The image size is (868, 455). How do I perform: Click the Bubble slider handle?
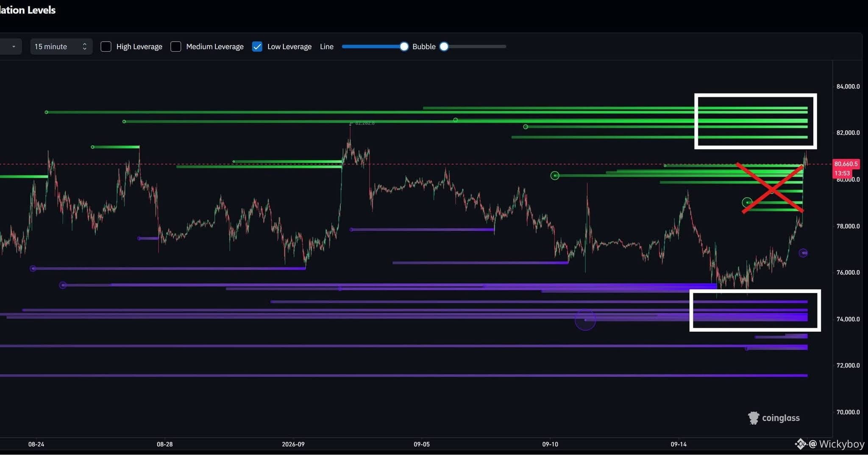[x=444, y=47]
